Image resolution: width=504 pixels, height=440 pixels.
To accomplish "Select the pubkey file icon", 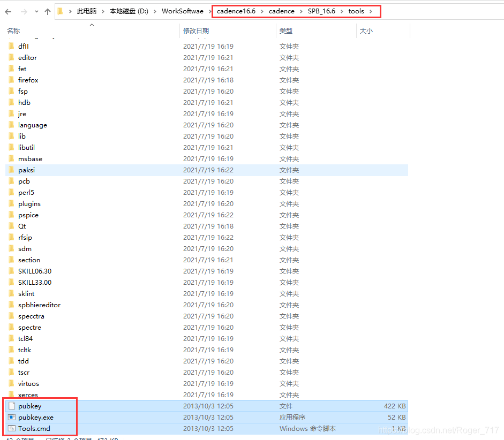I will [x=11, y=406].
